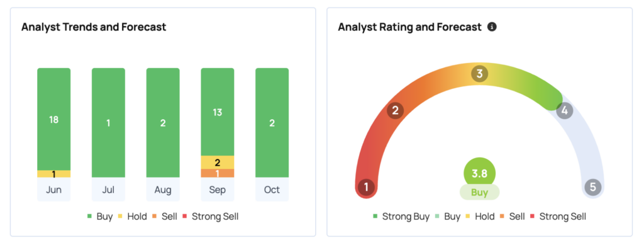The image size is (644, 242).
Task: Select the Jul month label
Action: point(108,190)
